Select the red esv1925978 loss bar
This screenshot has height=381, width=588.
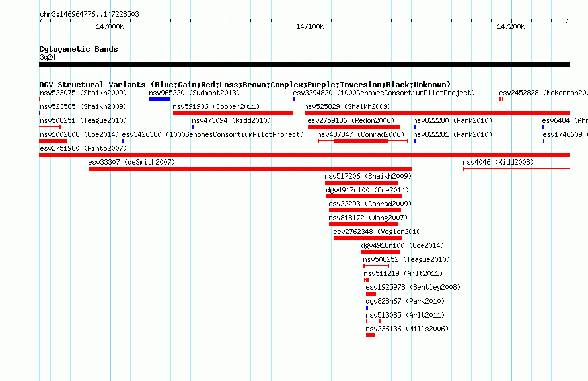[x=371, y=294]
